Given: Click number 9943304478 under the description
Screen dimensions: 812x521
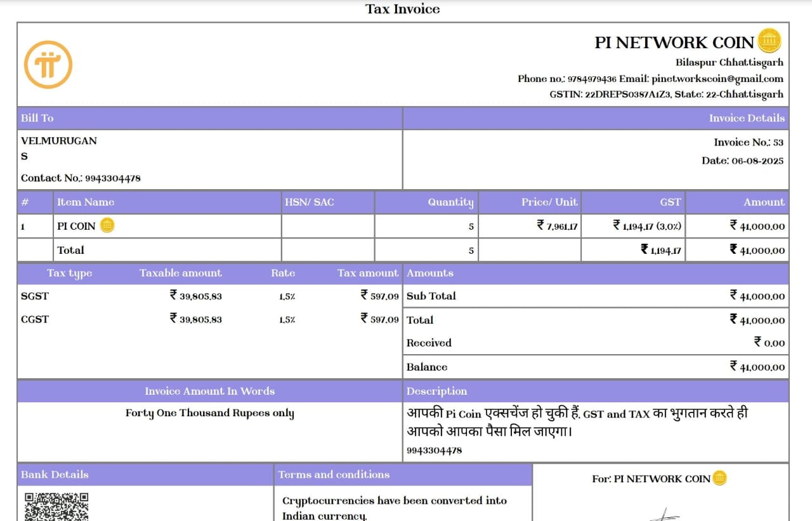Looking at the screenshot, I should (x=434, y=451).
